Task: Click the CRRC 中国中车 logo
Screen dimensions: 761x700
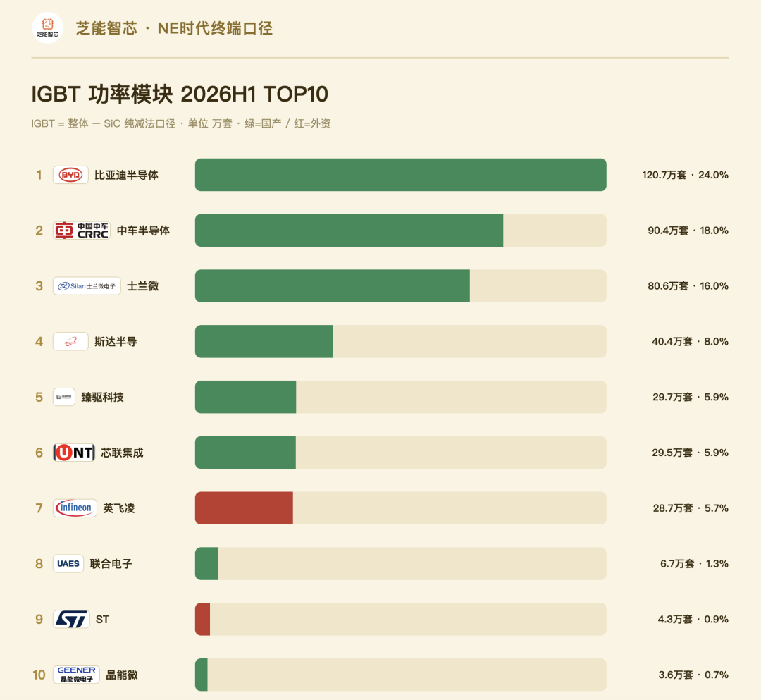Action: click(x=82, y=231)
